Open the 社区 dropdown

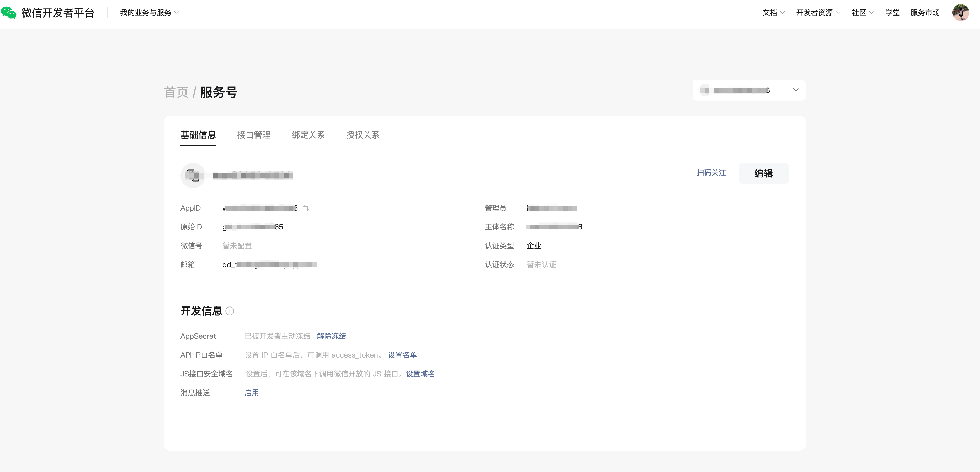point(862,13)
